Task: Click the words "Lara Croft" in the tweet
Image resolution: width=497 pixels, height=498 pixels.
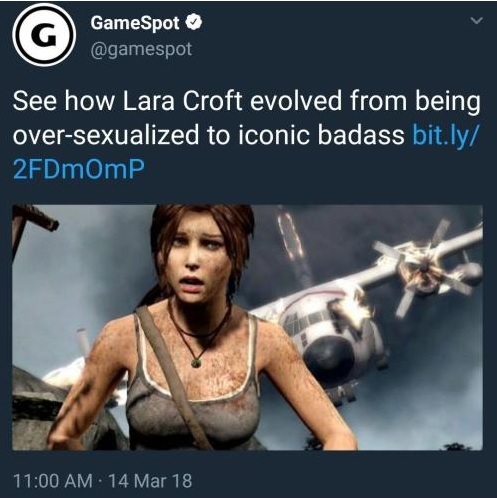Action: [182, 101]
